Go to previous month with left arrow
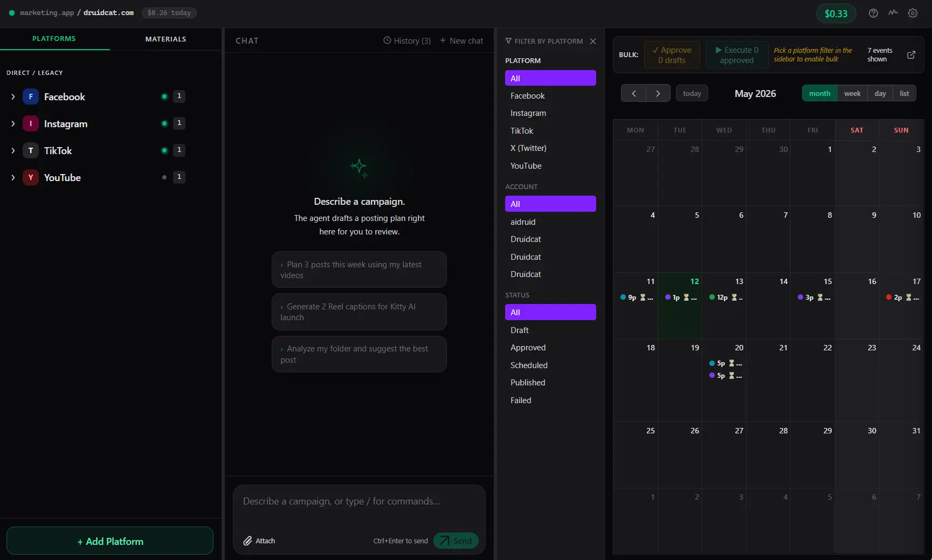The height and width of the screenshot is (560, 932). [634, 93]
